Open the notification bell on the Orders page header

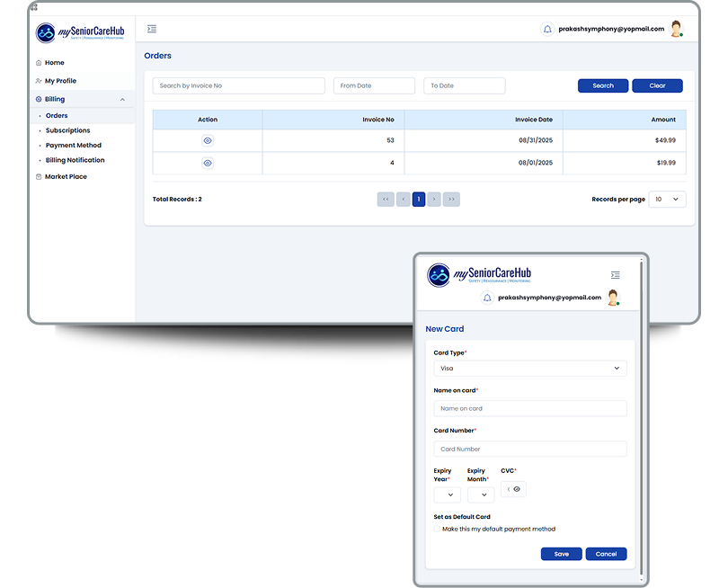coord(547,29)
